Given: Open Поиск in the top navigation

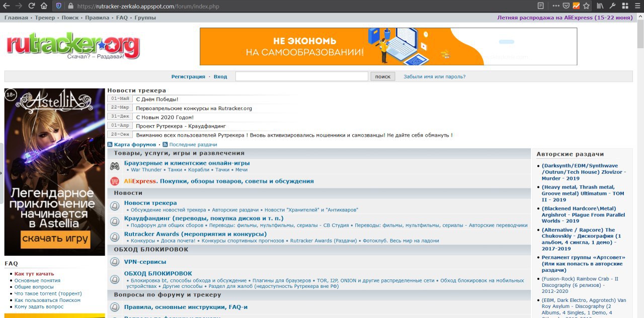Looking at the screenshot, I should tap(70, 18).
